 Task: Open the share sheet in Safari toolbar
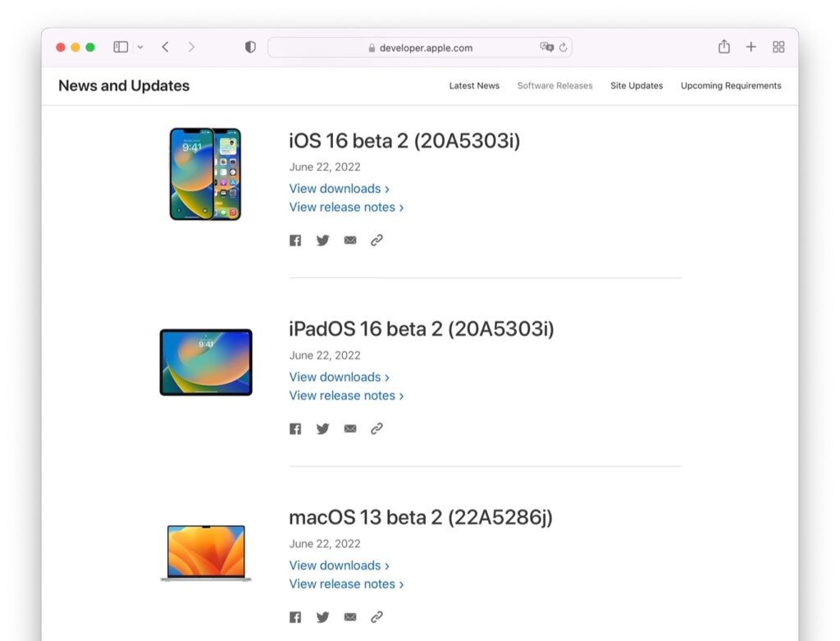coord(724,47)
